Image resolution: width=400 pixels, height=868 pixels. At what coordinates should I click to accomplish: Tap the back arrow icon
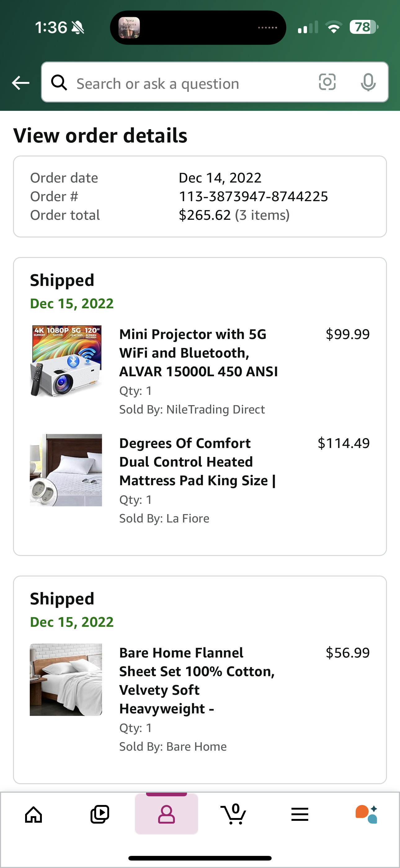(20, 83)
